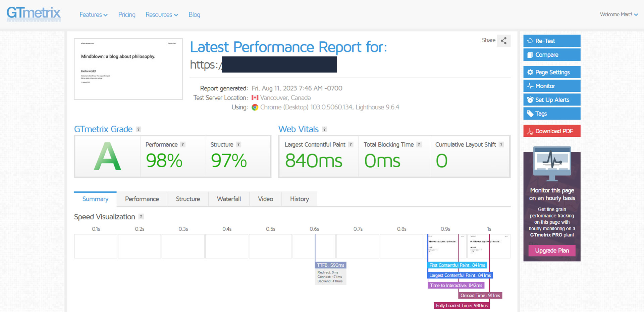
Task: Open help icon next to Structure score
Action: (238, 144)
